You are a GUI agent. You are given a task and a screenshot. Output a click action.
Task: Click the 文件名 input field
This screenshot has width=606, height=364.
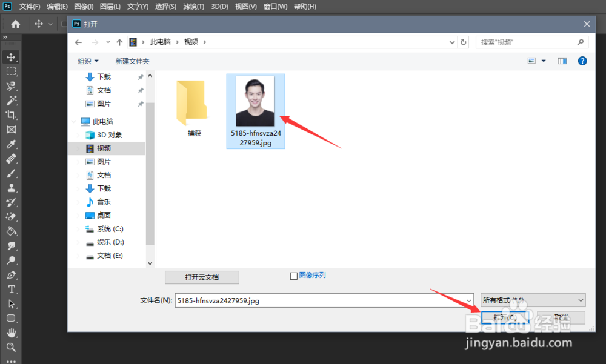[320, 300]
